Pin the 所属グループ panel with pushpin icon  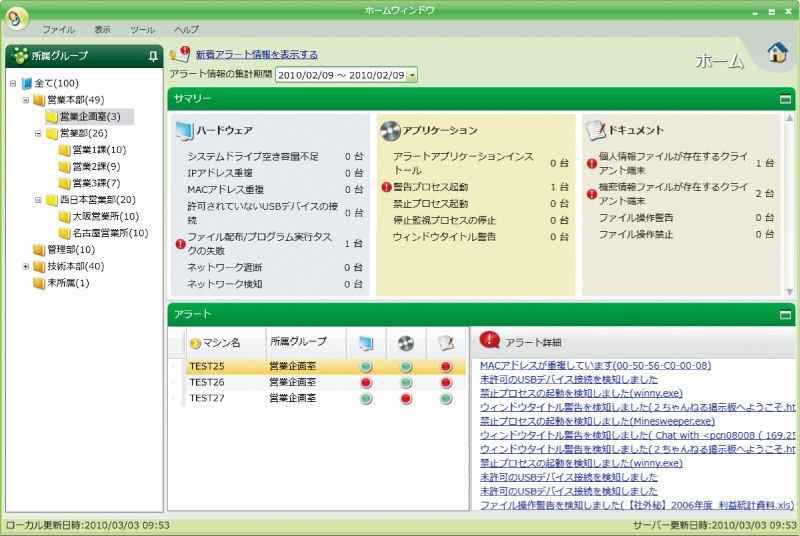(153, 56)
